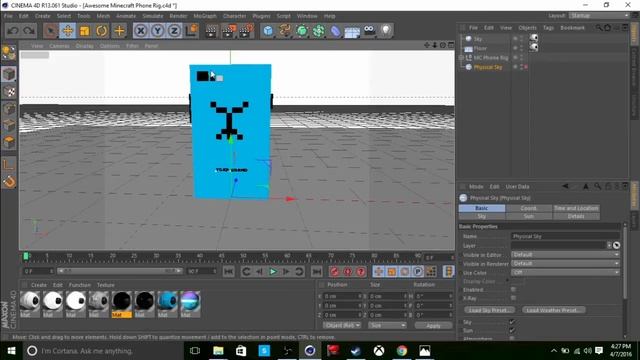Open the camera objects icon
Screen dimensions: 640x360
click(369, 31)
